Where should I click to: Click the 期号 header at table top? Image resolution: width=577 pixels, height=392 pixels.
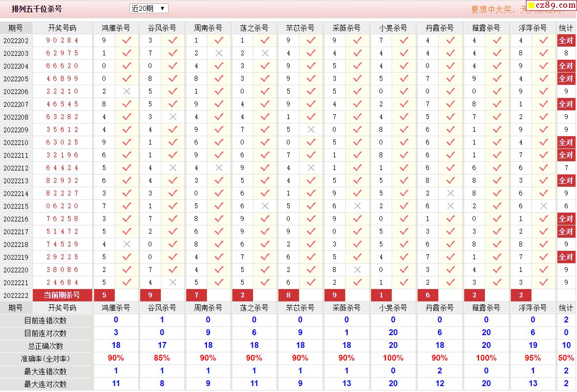[16, 28]
